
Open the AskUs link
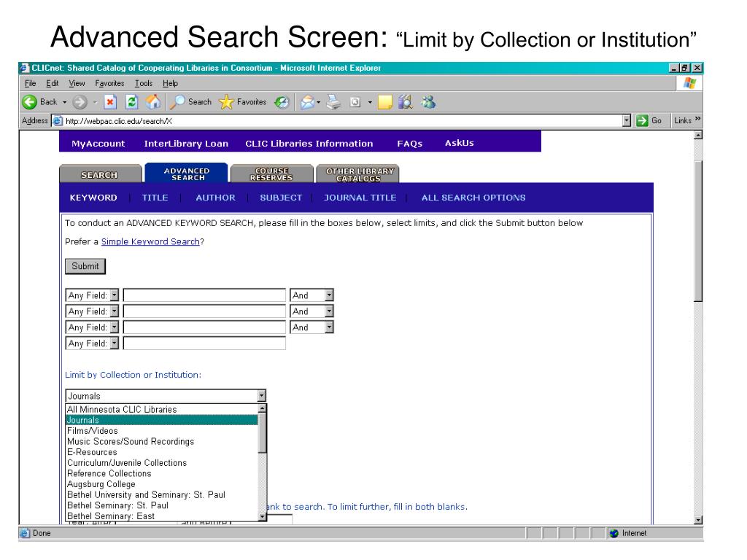460,143
